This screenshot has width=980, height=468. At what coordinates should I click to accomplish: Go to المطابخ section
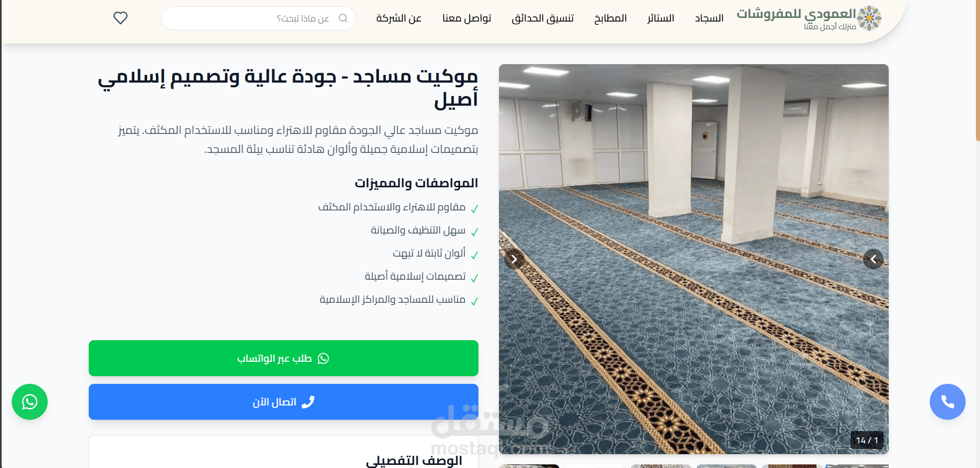pyautogui.click(x=610, y=18)
